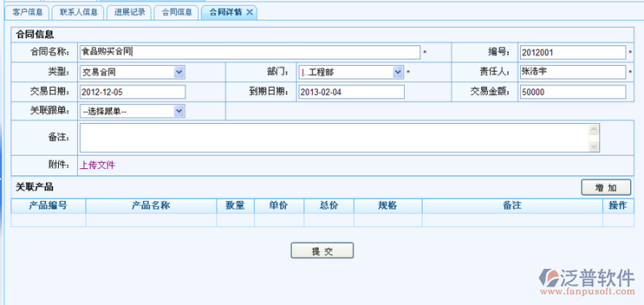Open the 联系人信息 tab
Image resolution: width=644 pixels, height=305 pixels.
[x=78, y=12]
